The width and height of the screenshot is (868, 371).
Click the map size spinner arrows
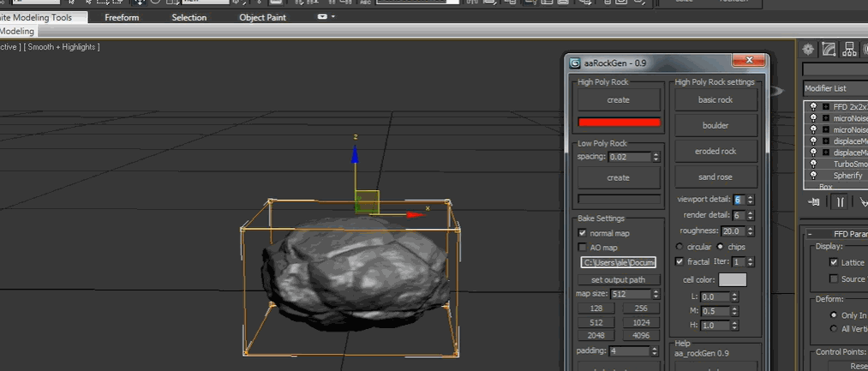(x=656, y=294)
